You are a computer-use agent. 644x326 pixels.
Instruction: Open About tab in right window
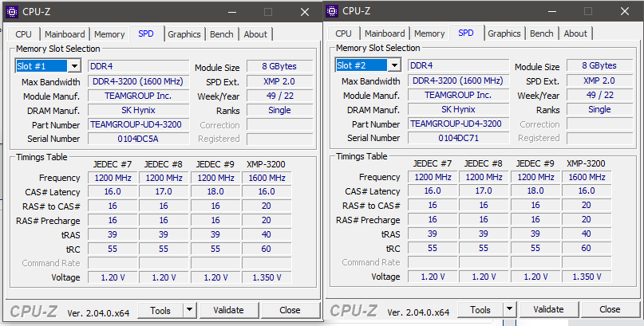(x=575, y=33)
